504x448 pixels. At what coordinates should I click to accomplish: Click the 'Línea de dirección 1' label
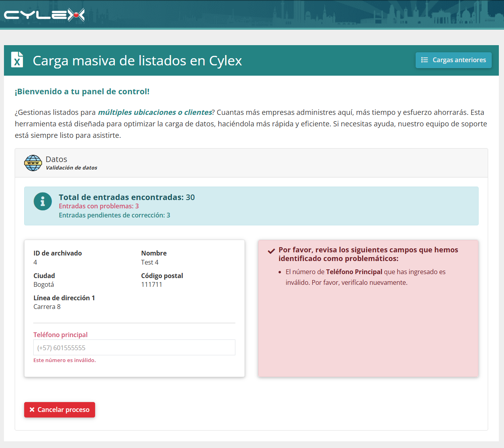64,298
